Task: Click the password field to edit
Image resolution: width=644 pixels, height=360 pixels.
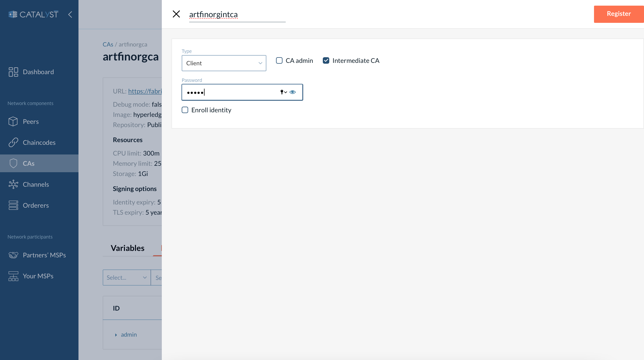Action: (242, 92)
